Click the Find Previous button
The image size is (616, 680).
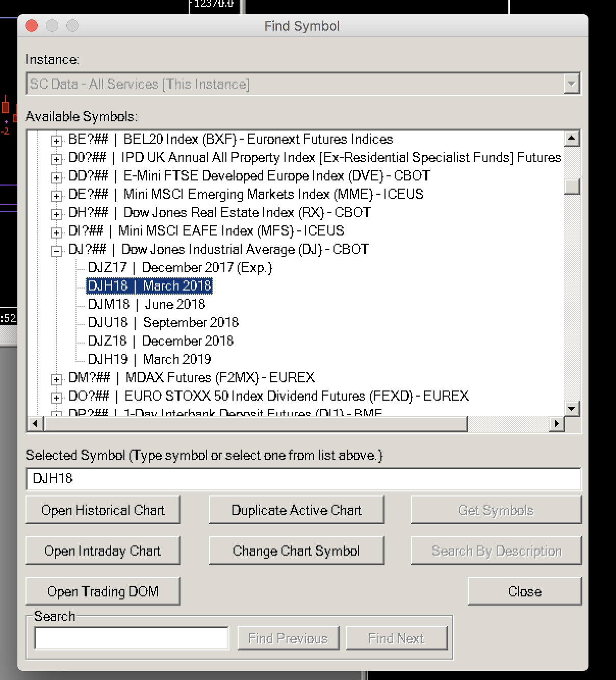pyautogui.click(x=288, y=638)
